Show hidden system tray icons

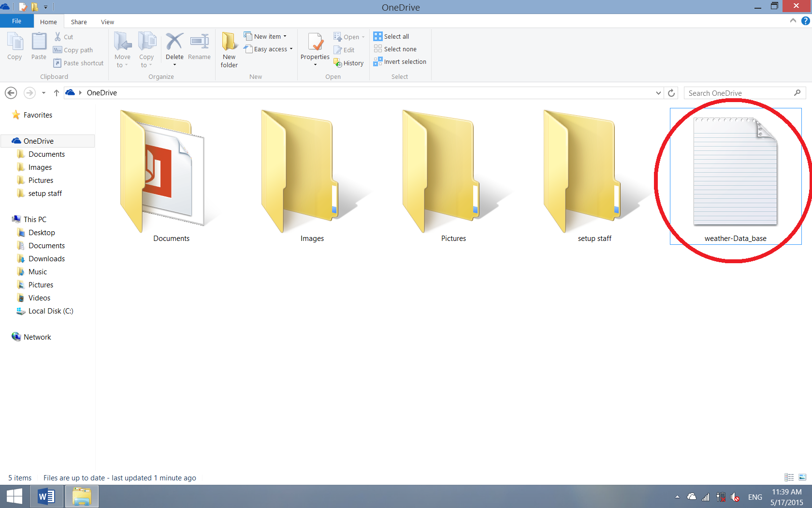[677, 497]
